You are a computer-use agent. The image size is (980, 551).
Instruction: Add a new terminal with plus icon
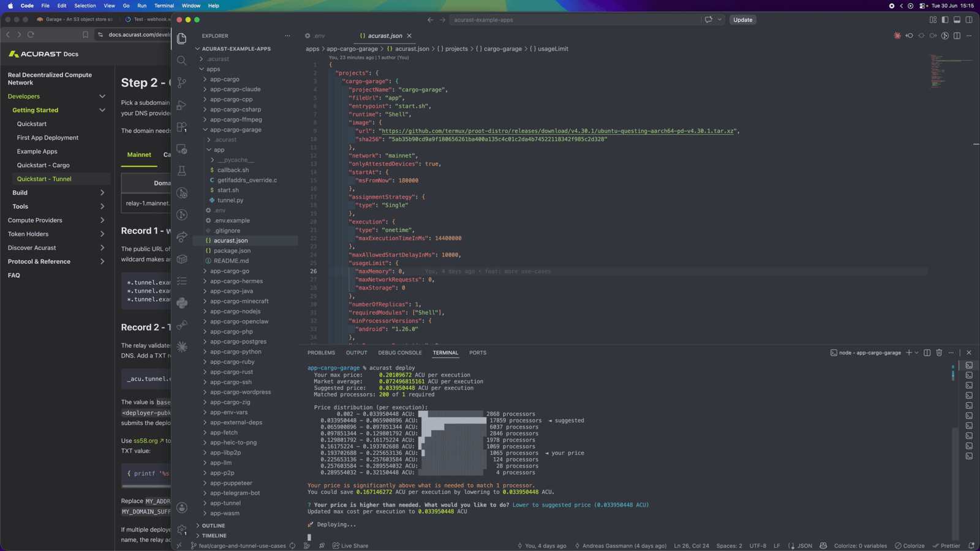(x=909, y=353)
